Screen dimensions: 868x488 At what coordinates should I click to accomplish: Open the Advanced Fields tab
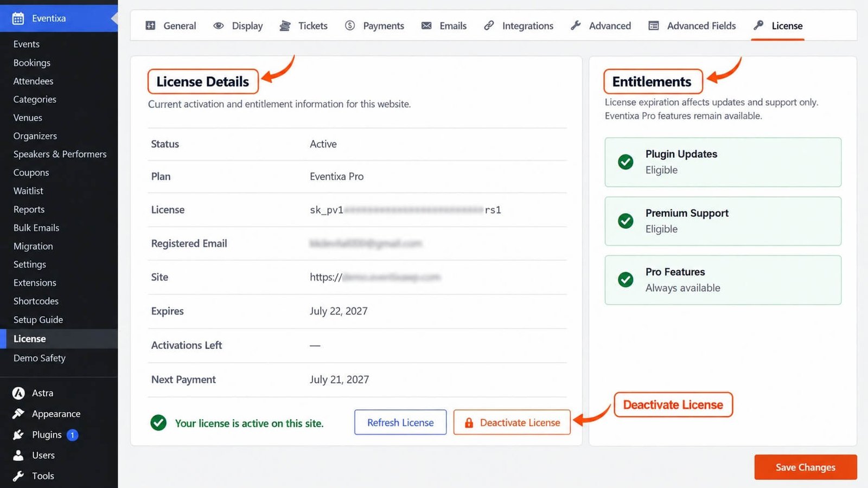(x=693, y=25)
